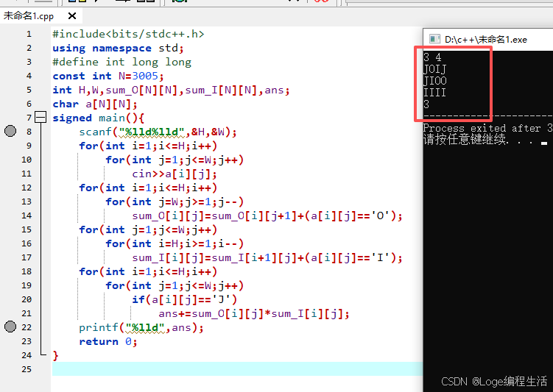553x392 pixels.
Task: Select the console title D:\c++\未命名1.exe
Action: 486,40
